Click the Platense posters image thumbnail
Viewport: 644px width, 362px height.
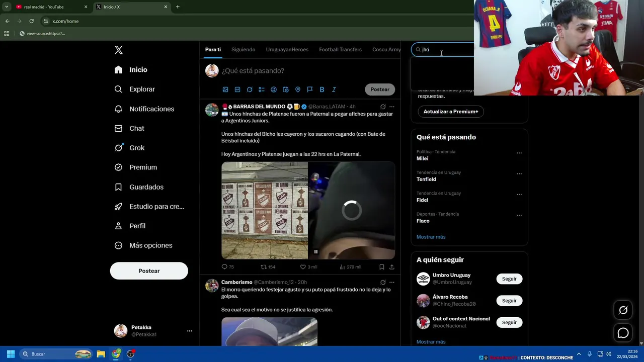pos(265,210)
